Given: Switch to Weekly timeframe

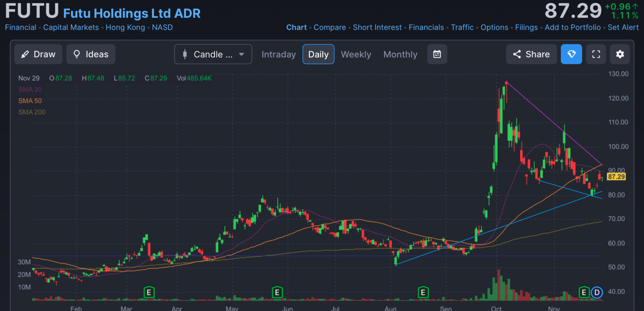Looking at the screenshot, I should coord(356,54).
